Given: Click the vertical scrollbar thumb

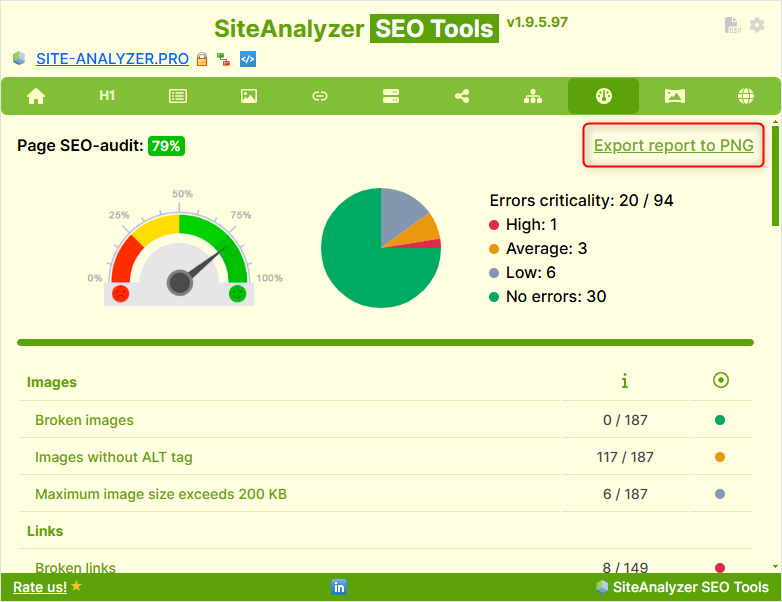Looking at the screenshot, I should (776, 175).
